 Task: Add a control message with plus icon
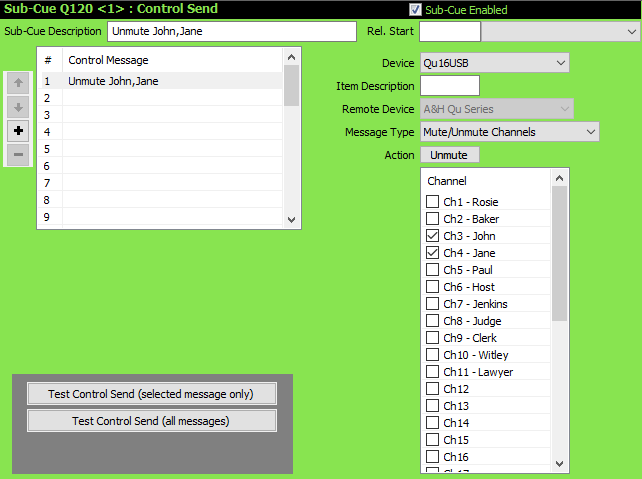18,131
